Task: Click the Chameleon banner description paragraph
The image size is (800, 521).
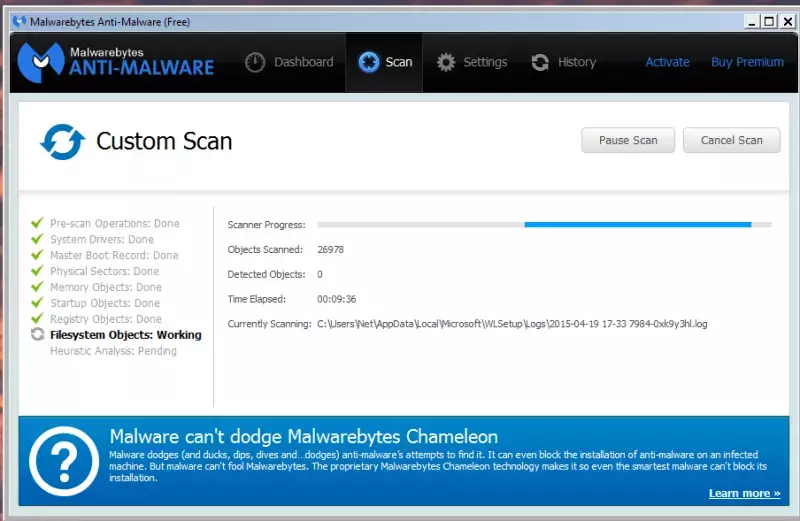Action: click(438, 466)
